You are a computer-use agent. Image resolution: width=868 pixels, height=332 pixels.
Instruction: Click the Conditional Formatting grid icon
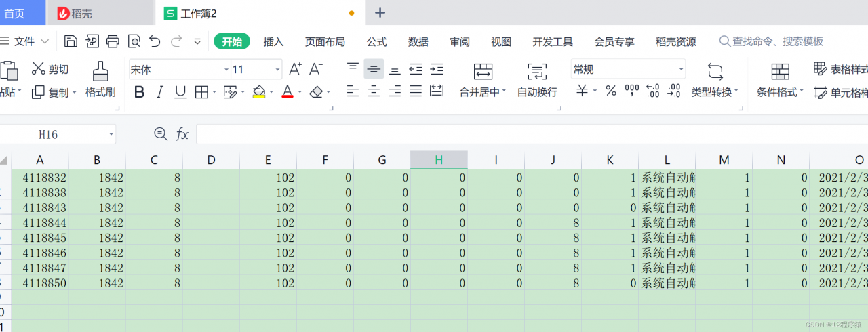point(781,70)
